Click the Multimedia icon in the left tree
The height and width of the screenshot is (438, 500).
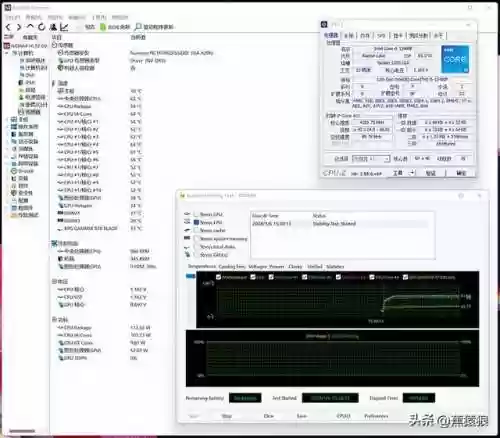pyautogui.click(x=14, y=149)
